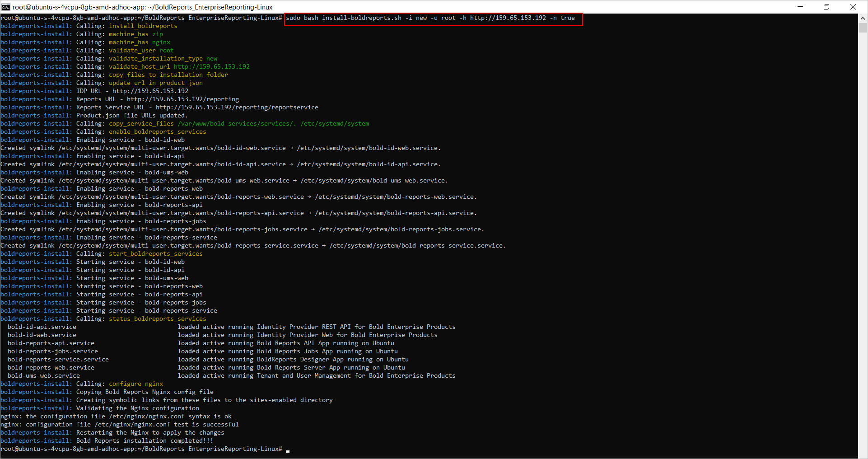Click 'IDP URL - http://159.65.153.192' line

94,91
